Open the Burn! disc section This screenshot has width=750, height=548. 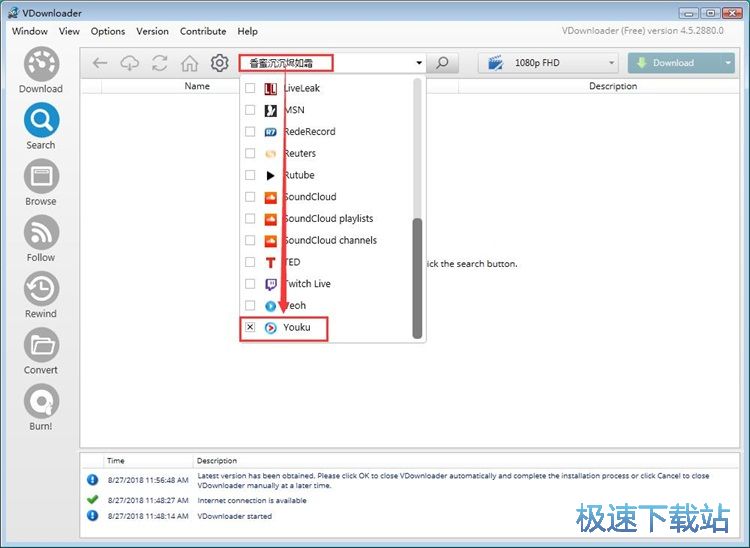41,407
